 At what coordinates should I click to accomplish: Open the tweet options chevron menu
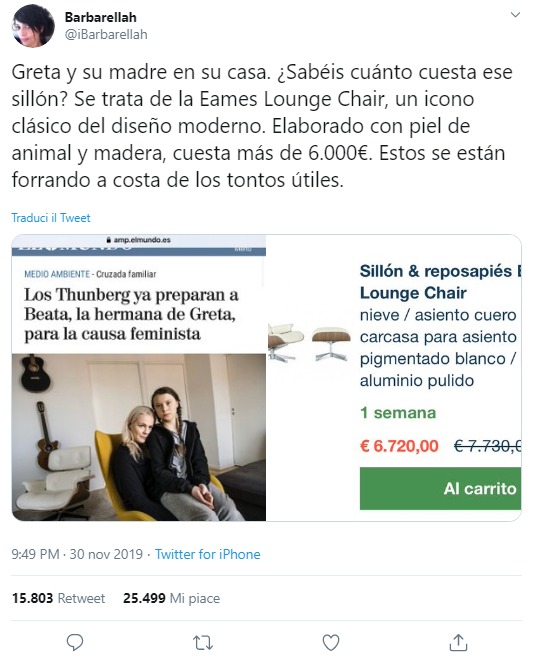[x=515, y=15]
